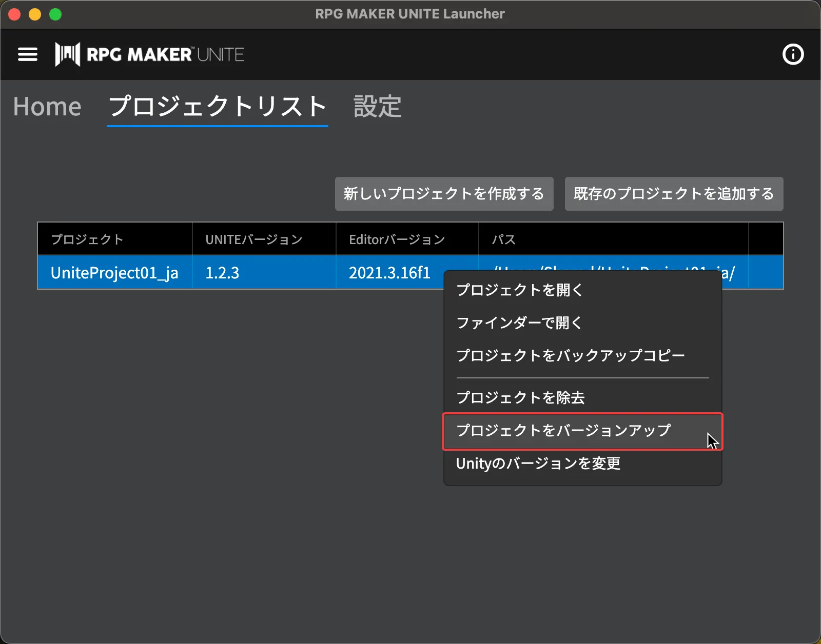This screenshot has width=821, height=644.
Task: Choose Unityのバージョンを変更 menu item
Action: 538,464
